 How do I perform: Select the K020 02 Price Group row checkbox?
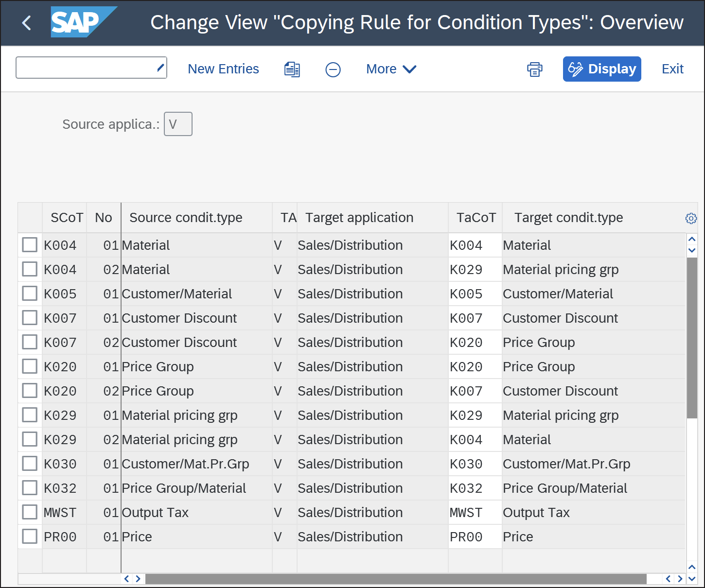click(x=30, y=391)
